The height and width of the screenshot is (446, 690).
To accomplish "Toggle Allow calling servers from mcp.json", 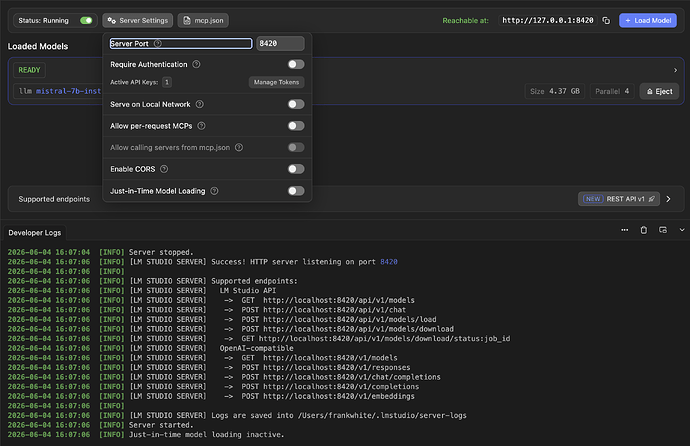I will point(296,147).
